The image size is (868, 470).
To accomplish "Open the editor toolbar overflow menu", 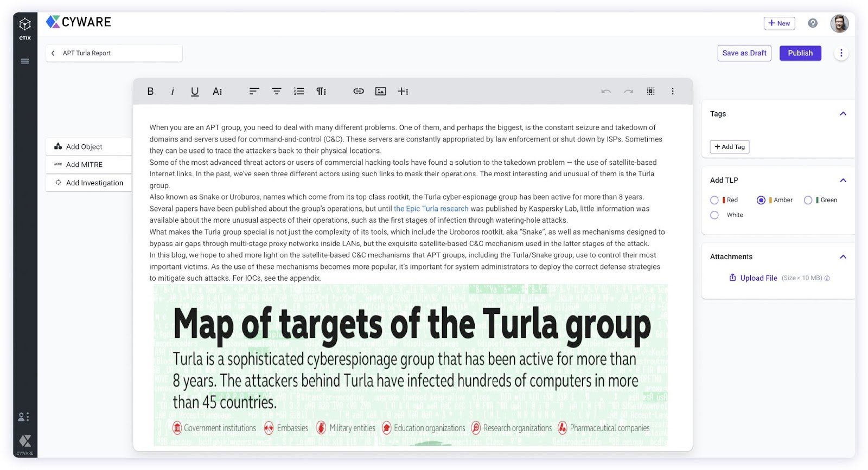I will (673, 92).
